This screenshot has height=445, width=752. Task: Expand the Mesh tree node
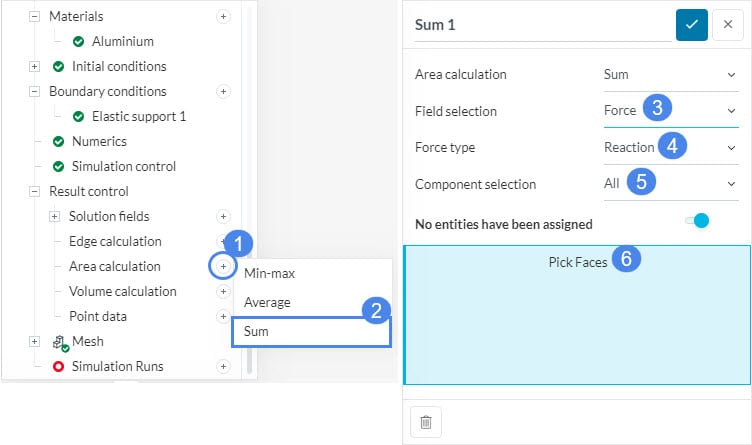35,341
